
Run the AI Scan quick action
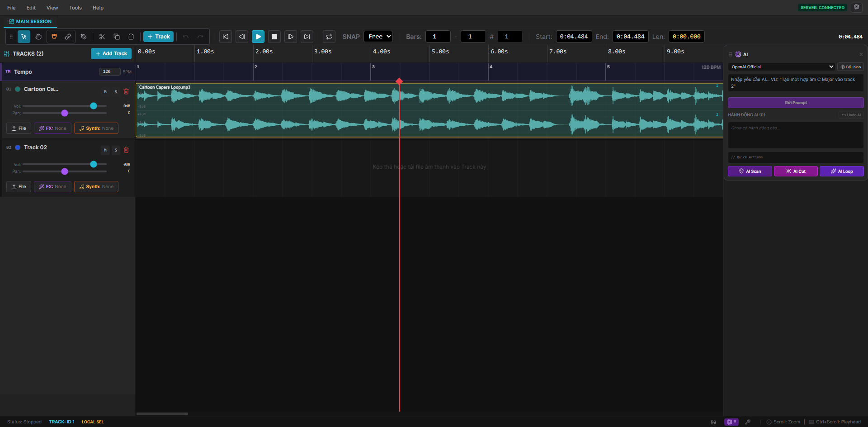pos(750,171)
